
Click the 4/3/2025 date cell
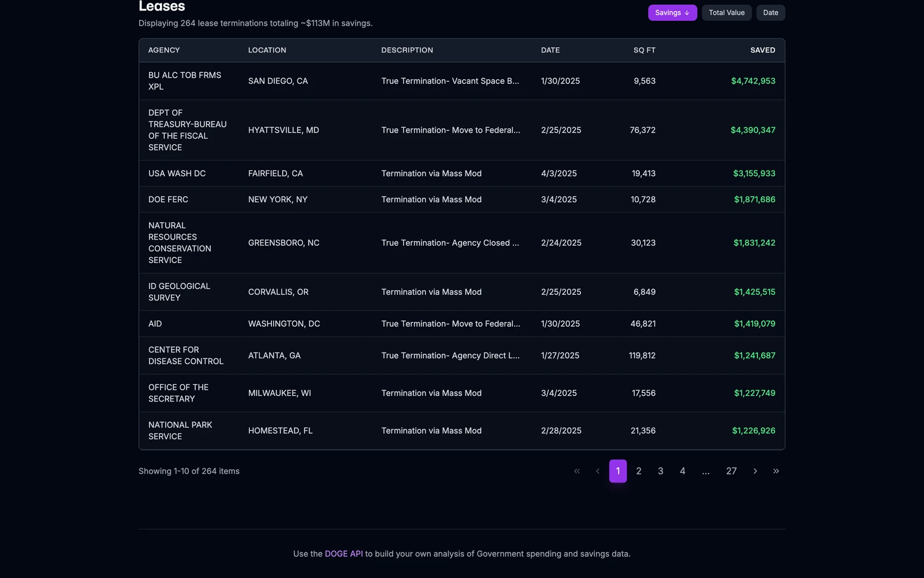pyautogui.click(x=559, y=173)
